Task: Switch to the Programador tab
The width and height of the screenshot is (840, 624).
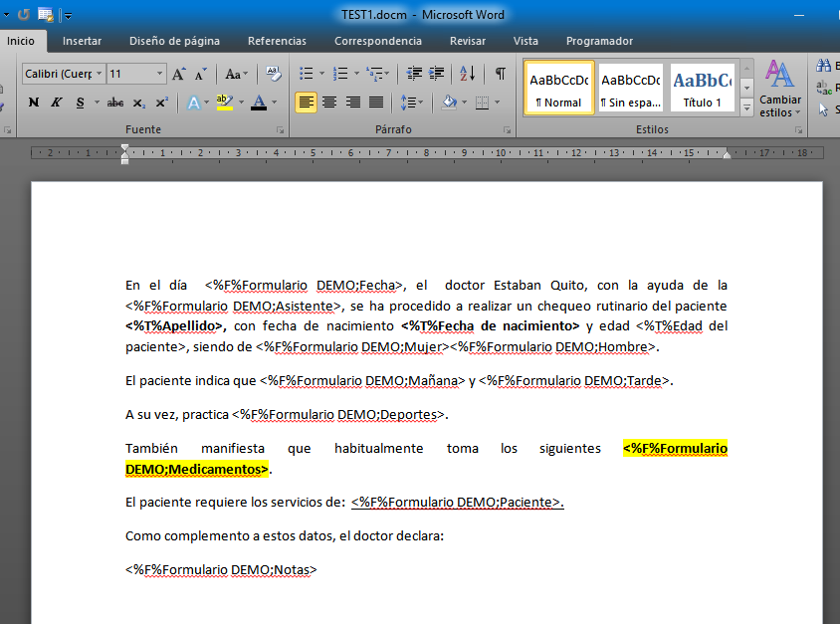Action: (599, 41)
